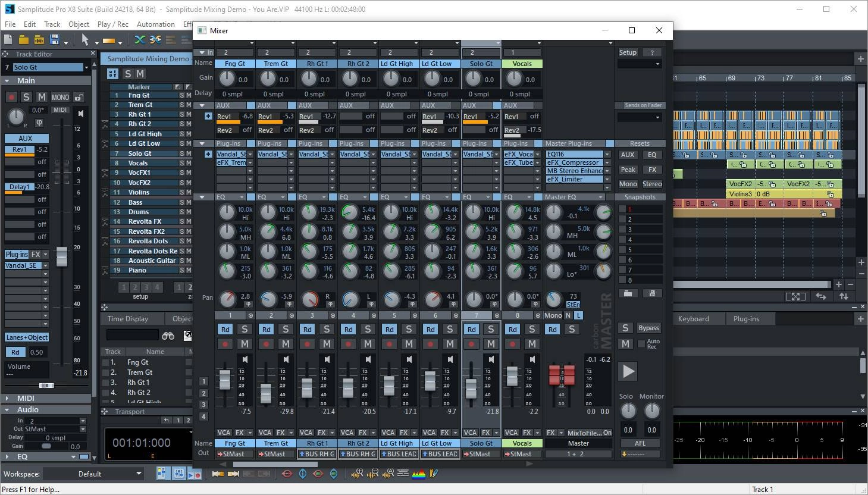The height and width of the screenshot is (495, 868).
Task: Click the master volume fader
Action: tap(562, 375)
